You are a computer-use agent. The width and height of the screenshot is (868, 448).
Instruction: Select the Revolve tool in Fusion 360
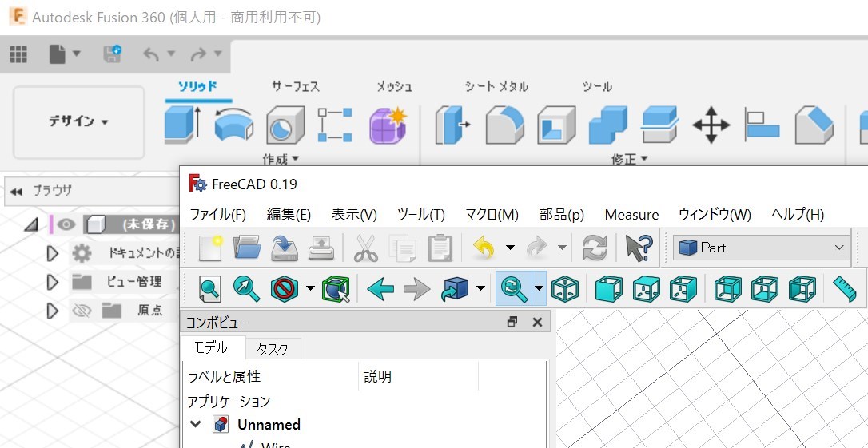point(234,125)
